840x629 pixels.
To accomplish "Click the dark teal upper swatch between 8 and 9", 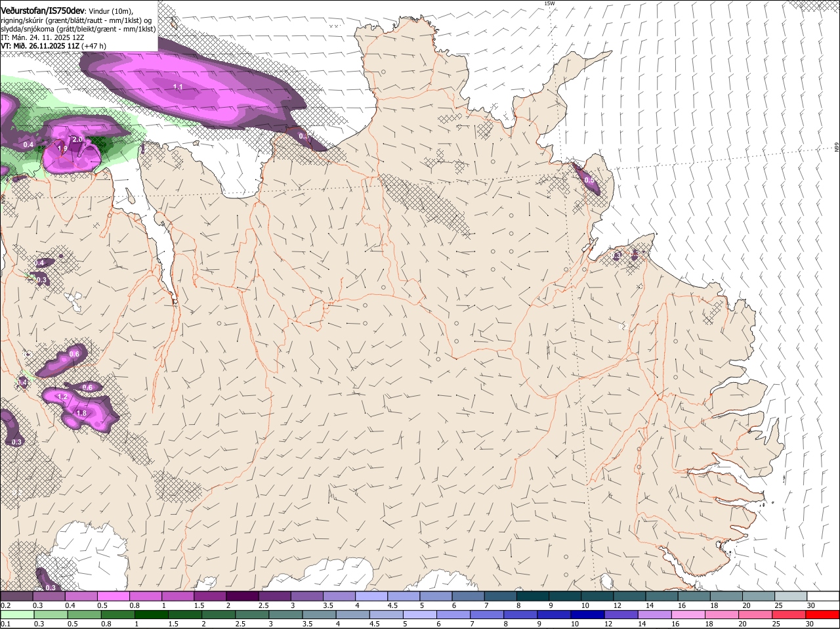I will (534, 597).
